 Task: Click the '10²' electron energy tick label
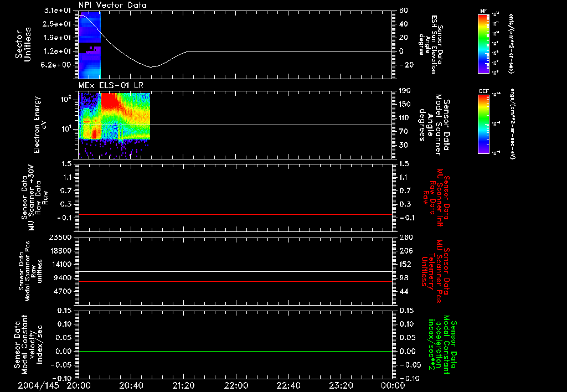pyautogui.click(x=66, y=99)
